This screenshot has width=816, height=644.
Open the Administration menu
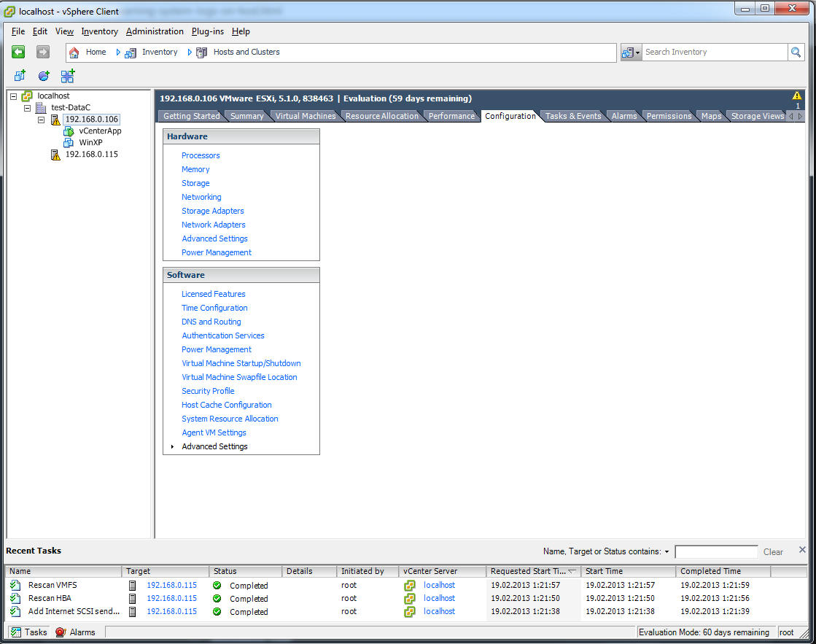tap(155, 31)
